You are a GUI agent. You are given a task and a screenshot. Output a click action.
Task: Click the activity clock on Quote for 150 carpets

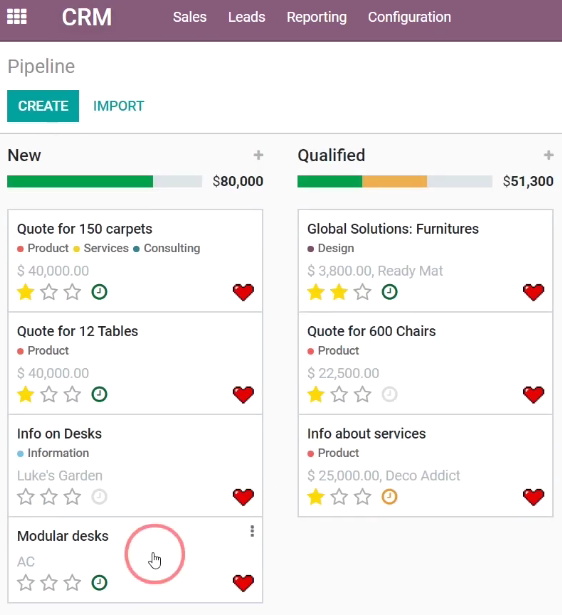click(x=99, y=292)
